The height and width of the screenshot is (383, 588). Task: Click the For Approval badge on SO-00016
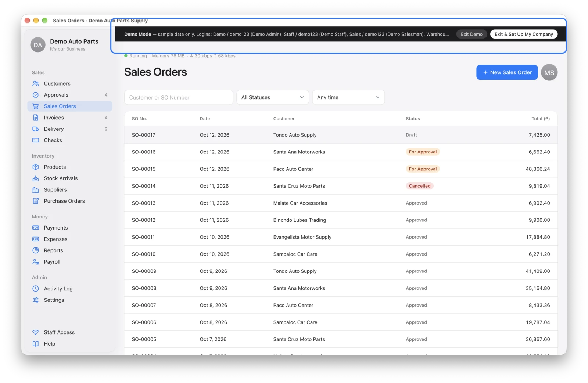[x=423, y=152]
